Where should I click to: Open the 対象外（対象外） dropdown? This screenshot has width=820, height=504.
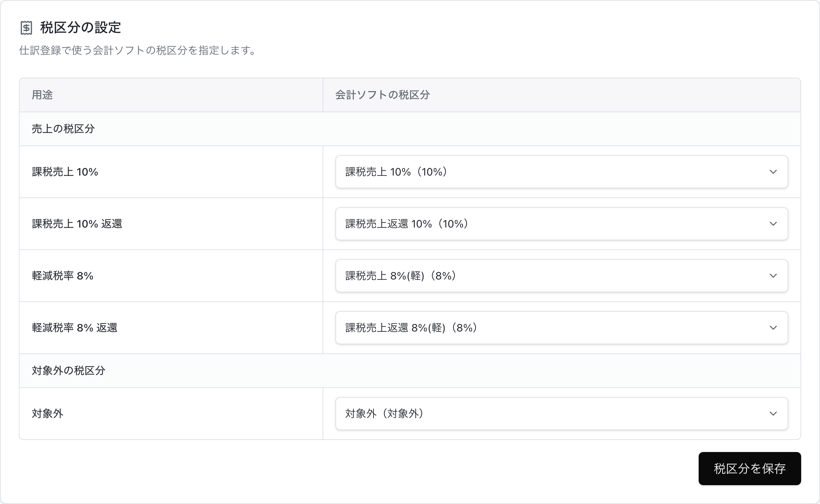561,414
